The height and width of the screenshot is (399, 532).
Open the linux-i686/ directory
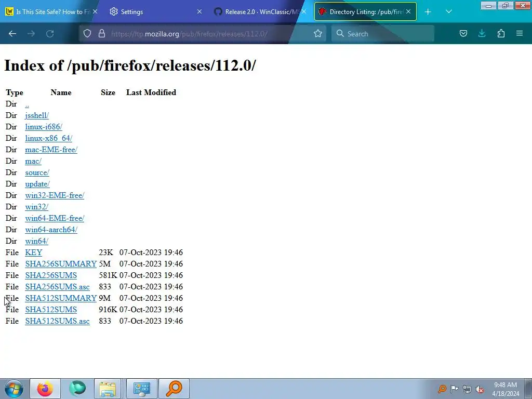tap(44, 127)
